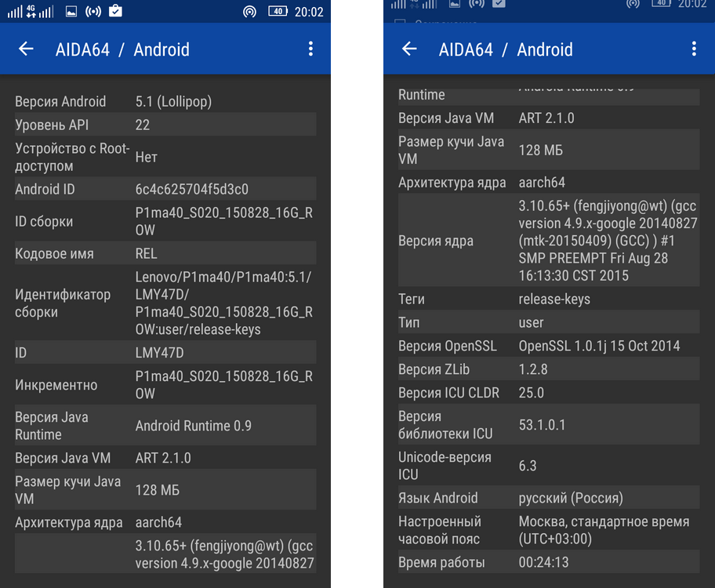
Task: Select 'Размер кучи Java VM' row, left screenshot
Action: click(x=165, y=489)
